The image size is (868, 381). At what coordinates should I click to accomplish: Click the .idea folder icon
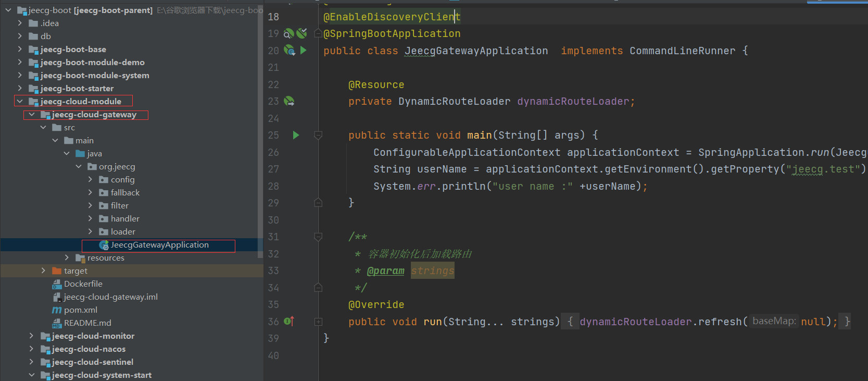coord(33,23)
